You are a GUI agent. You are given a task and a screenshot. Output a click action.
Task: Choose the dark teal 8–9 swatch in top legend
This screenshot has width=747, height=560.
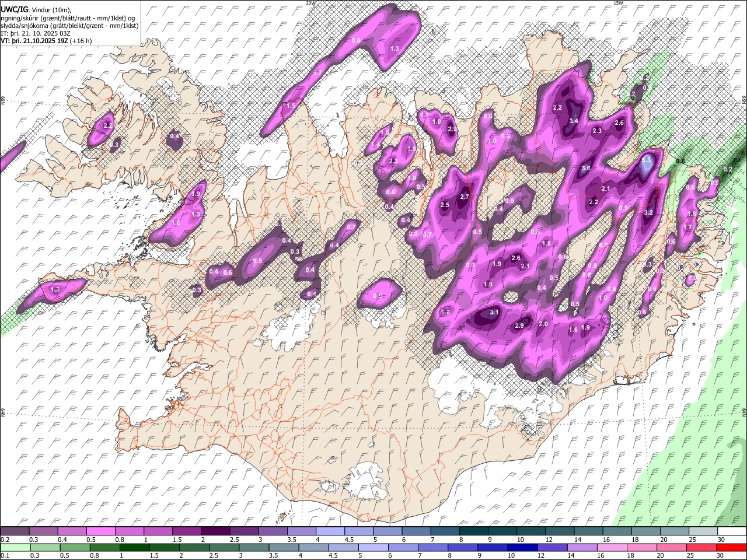point(474,531)
